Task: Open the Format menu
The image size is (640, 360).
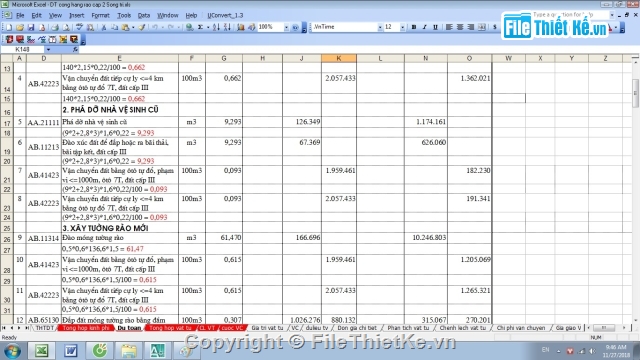Action: [100, 16]
